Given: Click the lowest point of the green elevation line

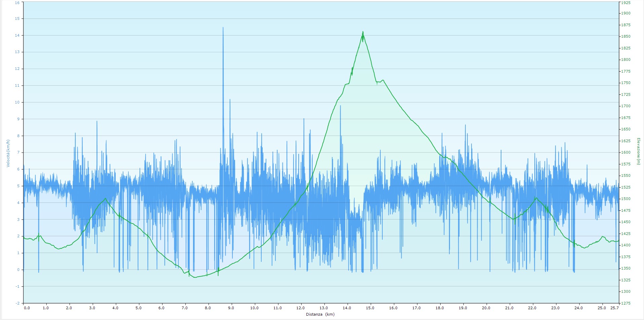Looking at the screenshot, I should 195,277.
